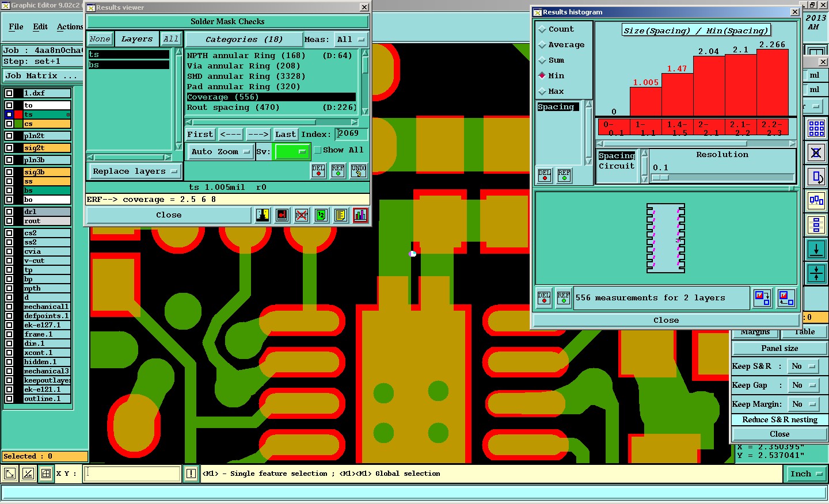The image size is (829, 504).
Task: Select the Average radio option
Action: [542, 44]
